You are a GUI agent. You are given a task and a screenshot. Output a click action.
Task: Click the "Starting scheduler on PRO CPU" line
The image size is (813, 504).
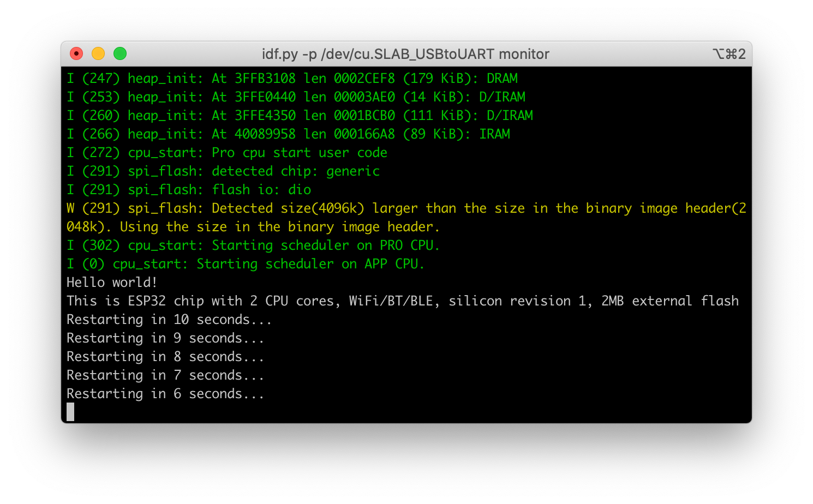coord(253,245)
